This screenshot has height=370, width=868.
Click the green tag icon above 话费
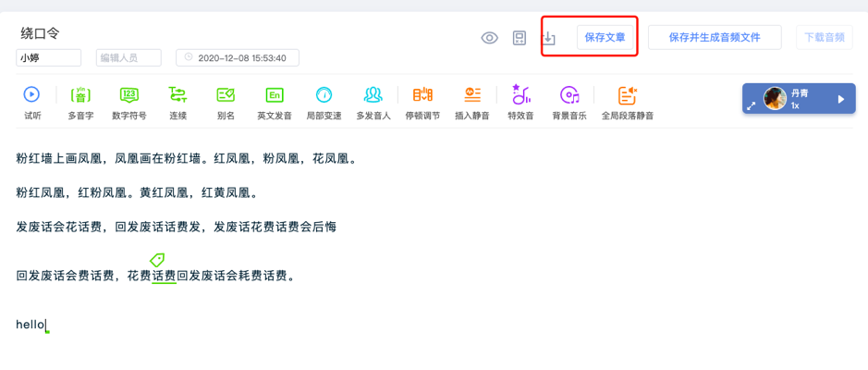[x=157, y=259]
